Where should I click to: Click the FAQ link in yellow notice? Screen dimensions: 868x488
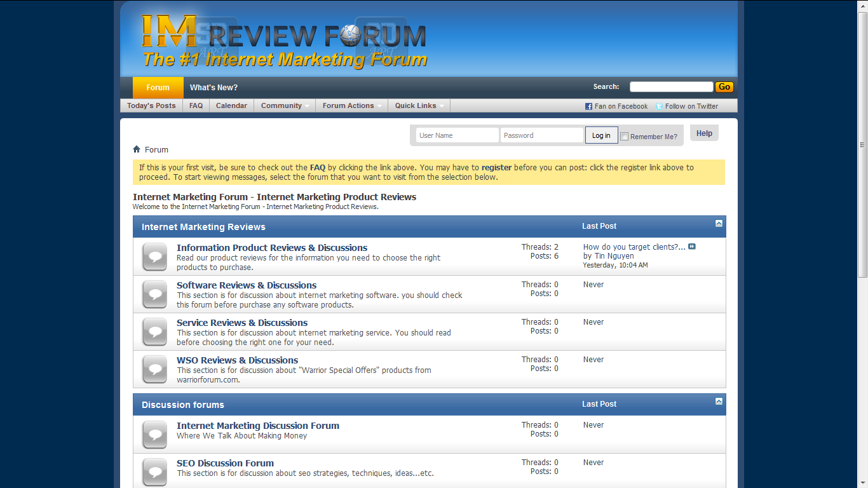point(318,168)
